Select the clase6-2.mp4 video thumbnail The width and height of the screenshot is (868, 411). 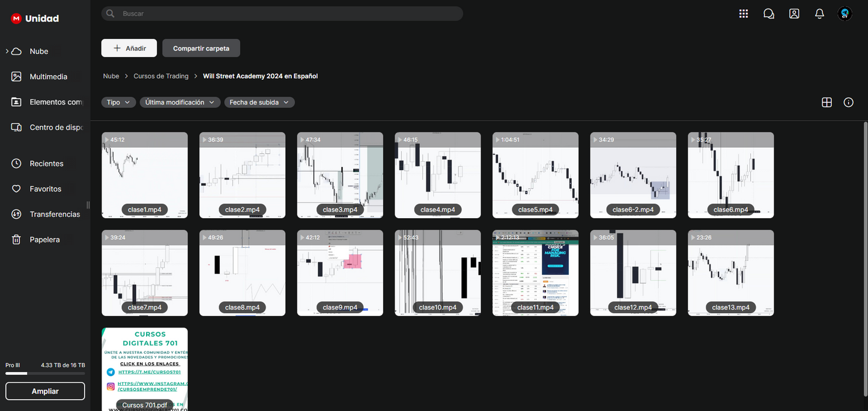point(633,175)
